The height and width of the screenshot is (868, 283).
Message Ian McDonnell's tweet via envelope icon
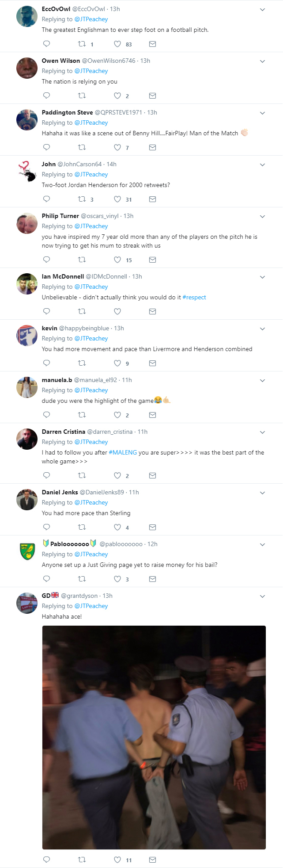coord(152,311)
